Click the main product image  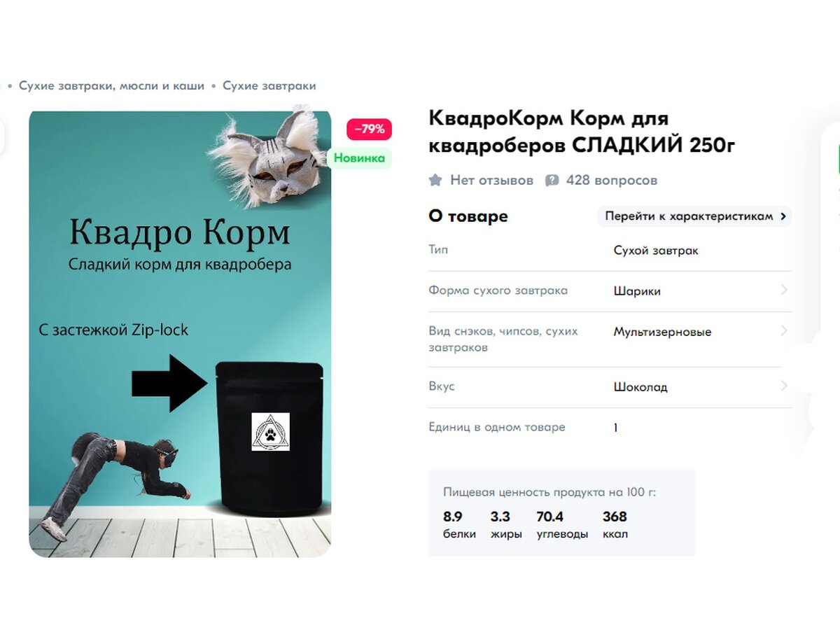(x=180, y=333)
